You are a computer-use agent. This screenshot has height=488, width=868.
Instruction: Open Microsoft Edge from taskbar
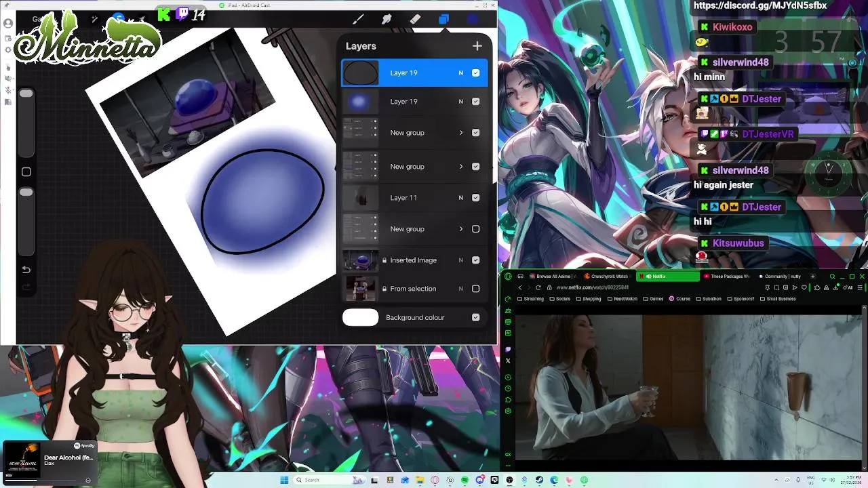click(554, 480)
